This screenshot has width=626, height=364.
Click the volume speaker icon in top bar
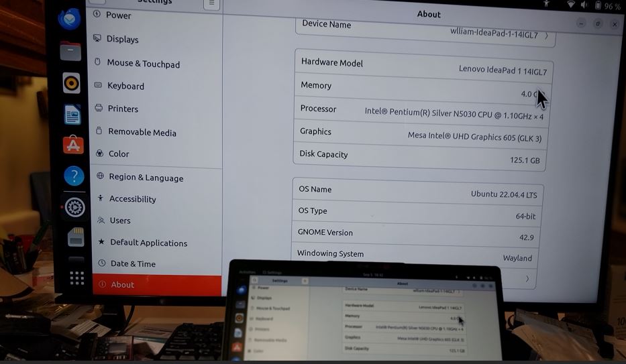click(584, 5)
